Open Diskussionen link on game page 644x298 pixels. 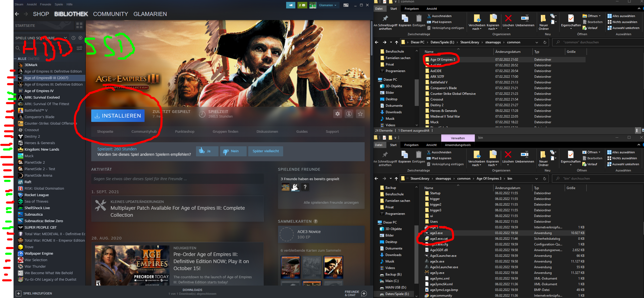(x=267, y=131)
